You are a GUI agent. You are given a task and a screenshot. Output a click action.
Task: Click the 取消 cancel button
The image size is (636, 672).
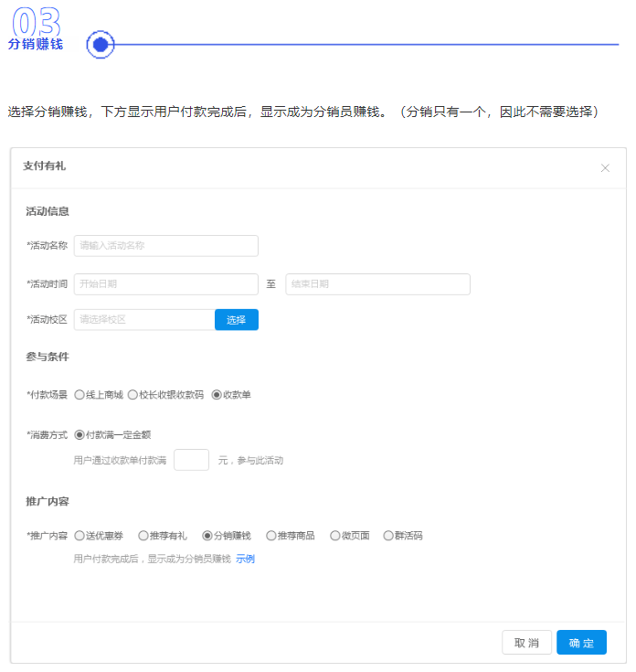(x=526, y=643)
